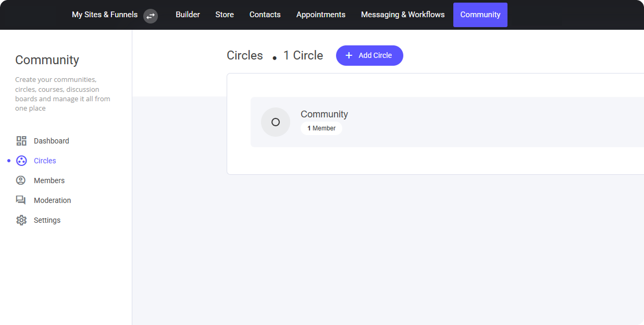The image size is (644, 325).
Task: Select the Circles icon in the sidebar
Action: pyautogui.click(x=21, y=161)
